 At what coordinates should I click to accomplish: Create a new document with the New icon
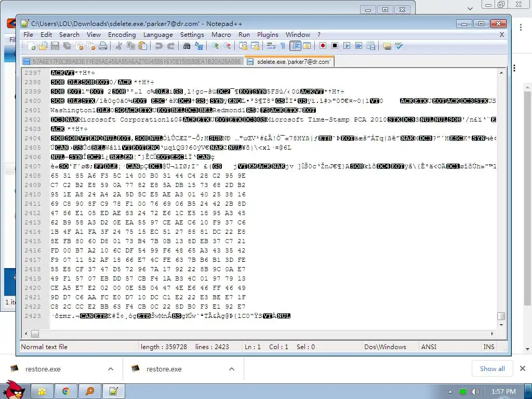pos(31,46)
